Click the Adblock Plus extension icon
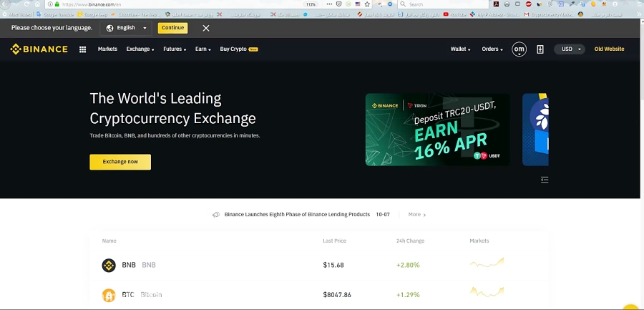The height and width of the screenshot is (310, 644). click(529, 4)
